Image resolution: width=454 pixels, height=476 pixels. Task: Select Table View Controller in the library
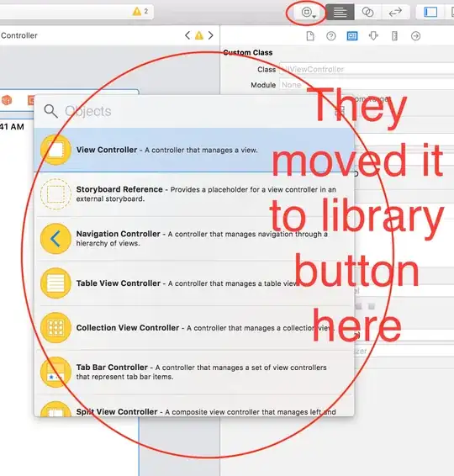[x=194, y=283]
